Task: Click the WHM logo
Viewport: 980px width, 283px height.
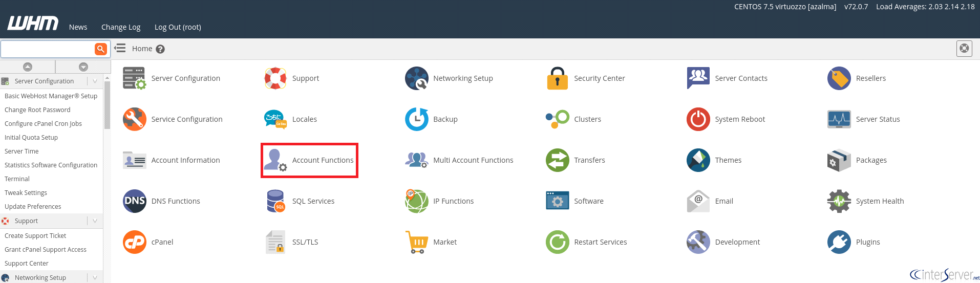Action: coord(33,24)
